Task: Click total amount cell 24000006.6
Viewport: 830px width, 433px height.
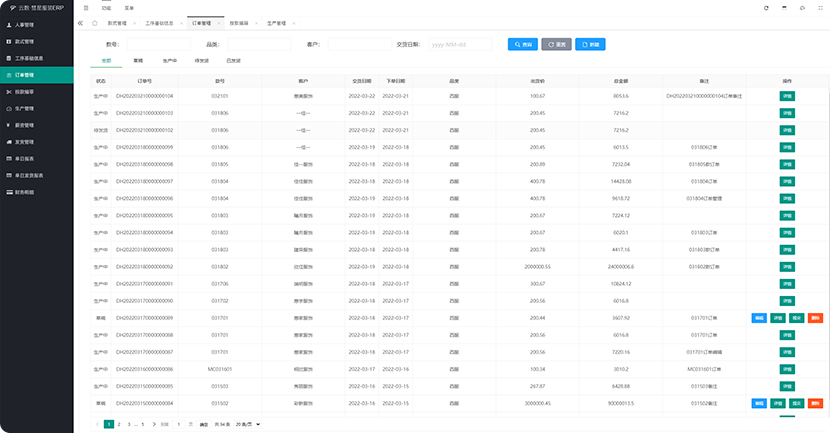Action: pyautogui.click(x=621, y=267)
